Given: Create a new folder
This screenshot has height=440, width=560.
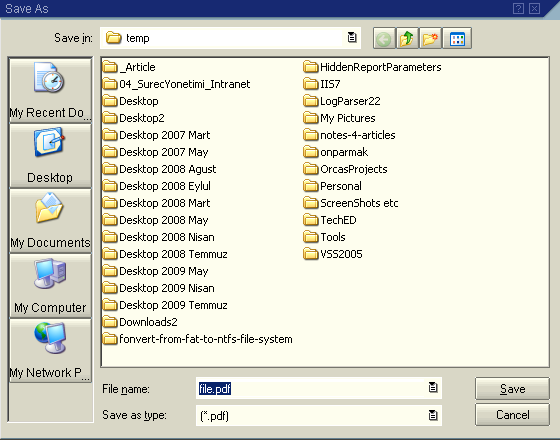Looking at the screenshot, I should (430, 38).
